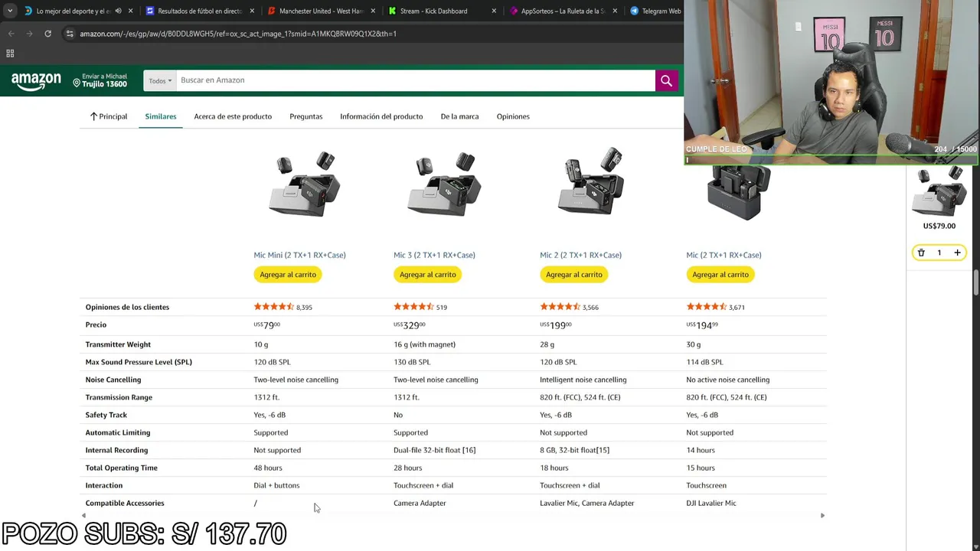Mute the first tab audio icon
This screenshot has width=980, height=551.
point(118,11)
